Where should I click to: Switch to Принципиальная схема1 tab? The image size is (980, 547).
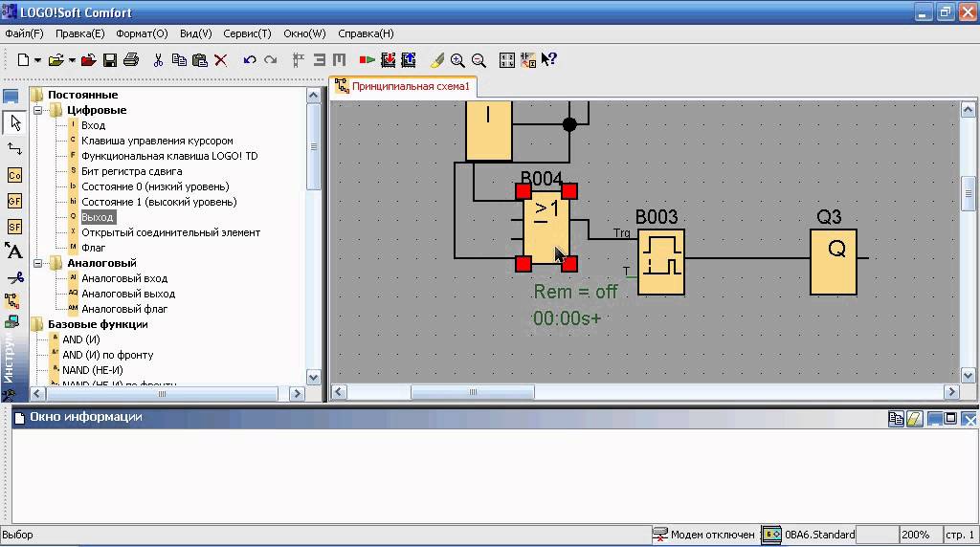(403, 86)
